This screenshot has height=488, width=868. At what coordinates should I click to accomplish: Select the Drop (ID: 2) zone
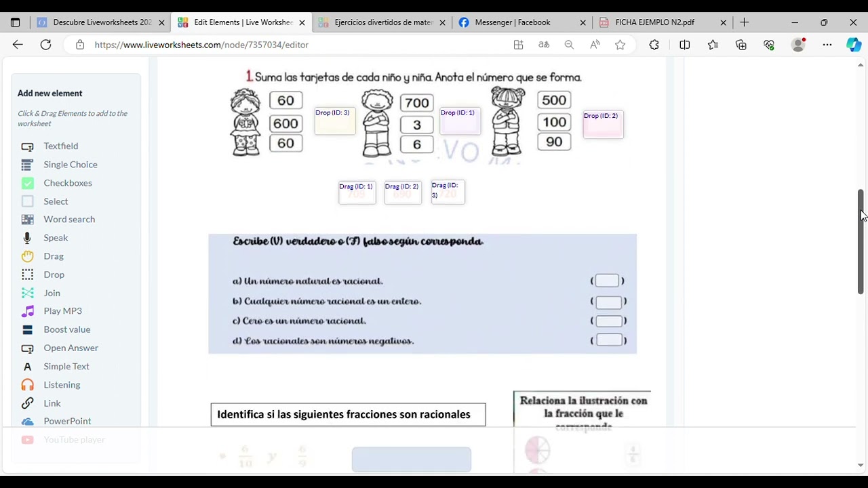(603, 125)
